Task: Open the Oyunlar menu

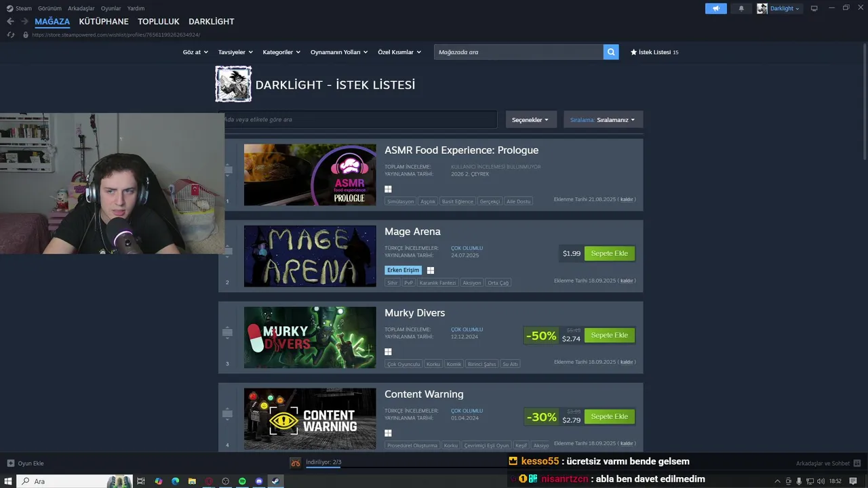Action: (111, 8)
